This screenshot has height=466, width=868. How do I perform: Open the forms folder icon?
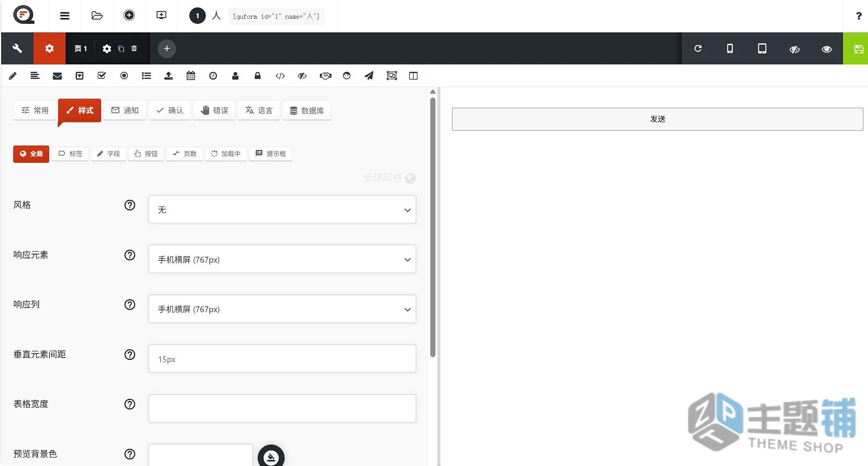pyautogui.click(x=97, y=16)
